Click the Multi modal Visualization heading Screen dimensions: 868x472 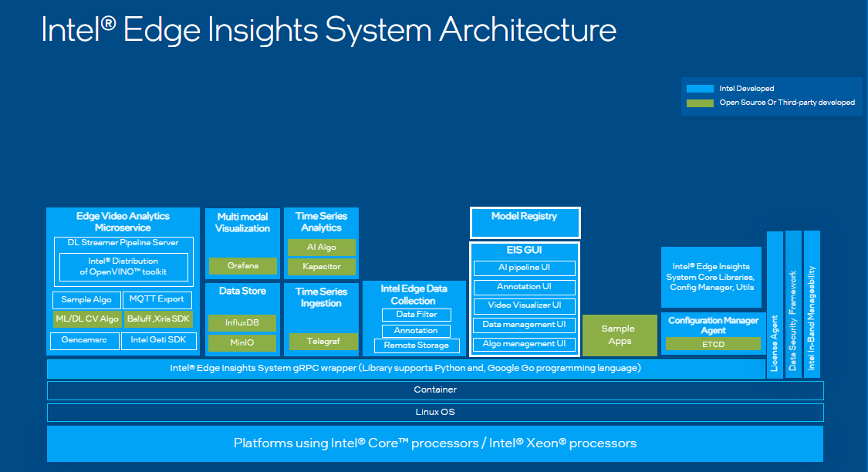242,222
